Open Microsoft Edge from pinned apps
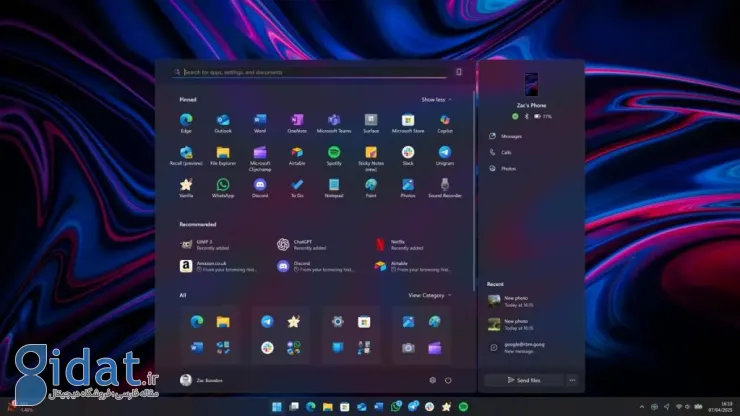Screen dimensions: 740x416 coord(186,120)
